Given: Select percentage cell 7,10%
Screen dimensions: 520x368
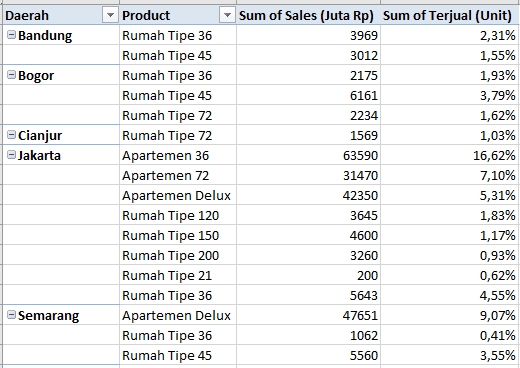Looking at the screenshot, I should coord(450,175).
